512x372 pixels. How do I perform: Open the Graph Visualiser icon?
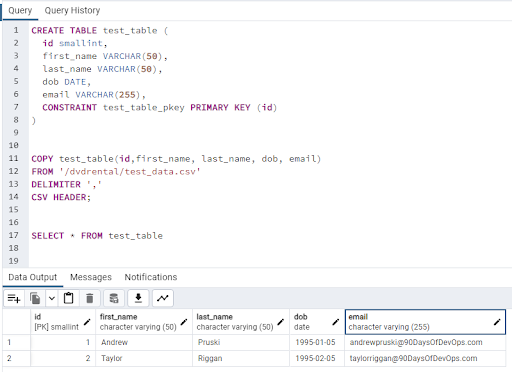(163, 298)
